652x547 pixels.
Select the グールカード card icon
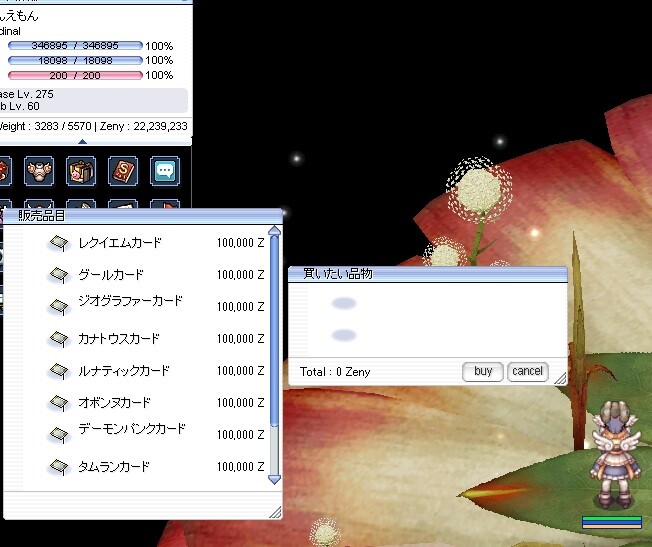[58, 275]
